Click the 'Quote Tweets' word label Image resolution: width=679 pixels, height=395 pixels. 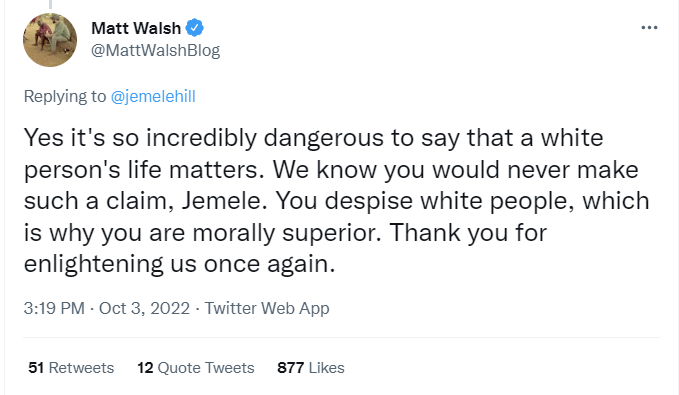pos(206,368)
